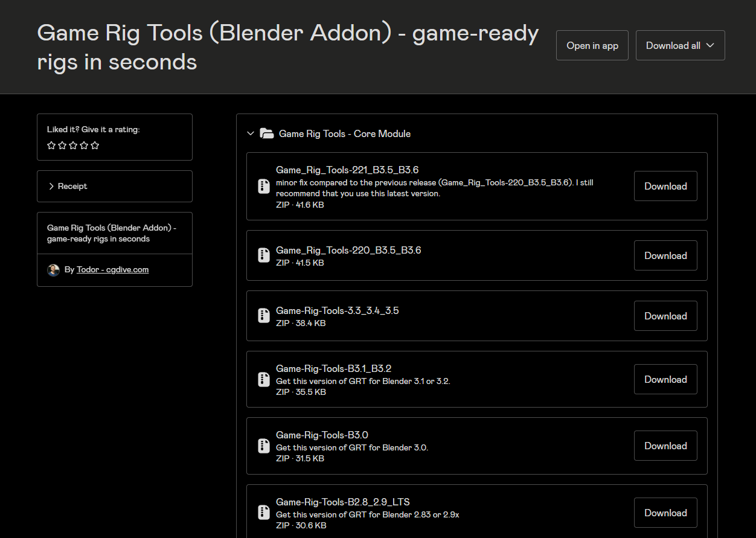The width and height of the screenshot is (756, 538).
Task: Click the ZIP file icon for Game_Rig_Tools-220_B3.5_B3.6
Action: click(263, 255)
